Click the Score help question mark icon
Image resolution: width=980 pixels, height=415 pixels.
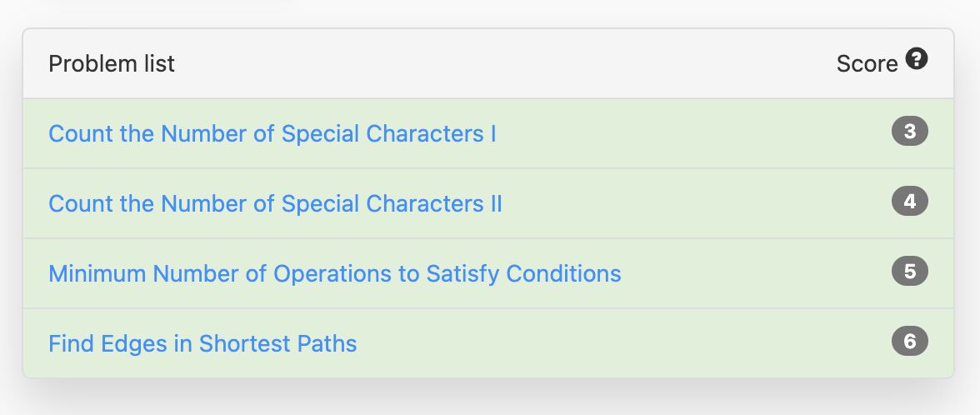click(917, 60)
